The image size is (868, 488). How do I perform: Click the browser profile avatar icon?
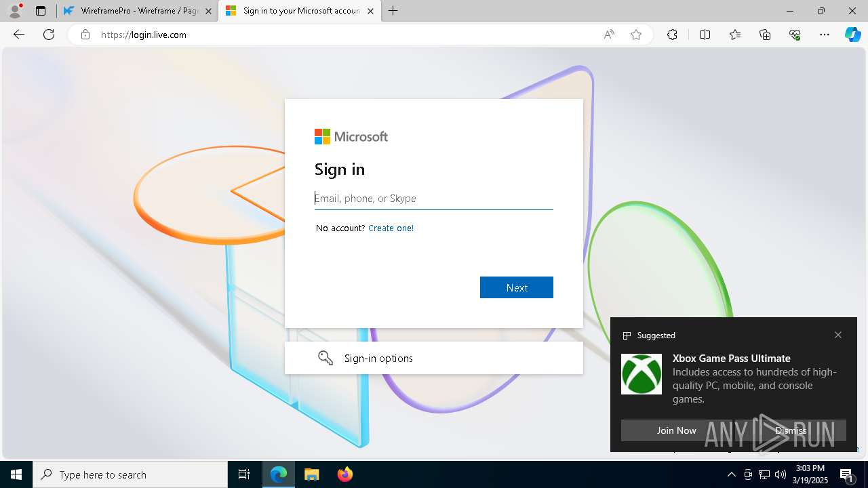click(x=15, y=11)
